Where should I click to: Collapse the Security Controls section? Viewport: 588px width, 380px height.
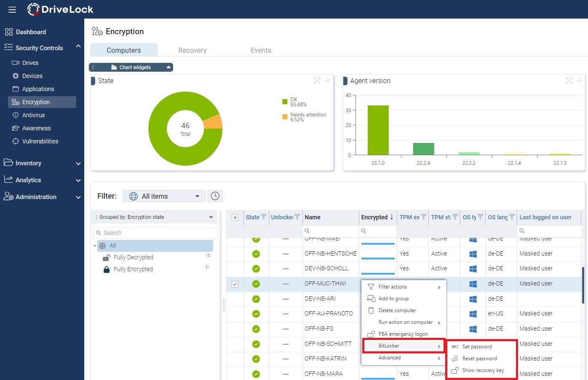click(78, 46)
